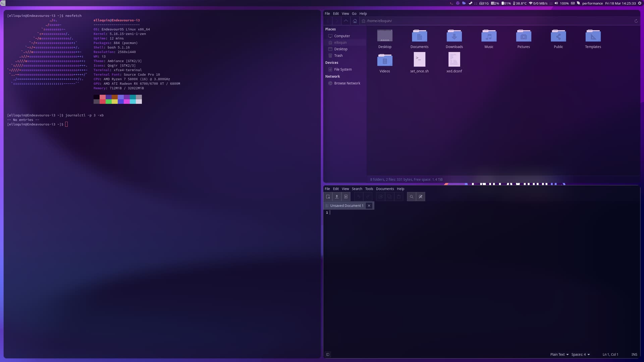This screenshot has width=644, height=362.
Task: Open View menu in the file manager
Action: coord(345,14)
